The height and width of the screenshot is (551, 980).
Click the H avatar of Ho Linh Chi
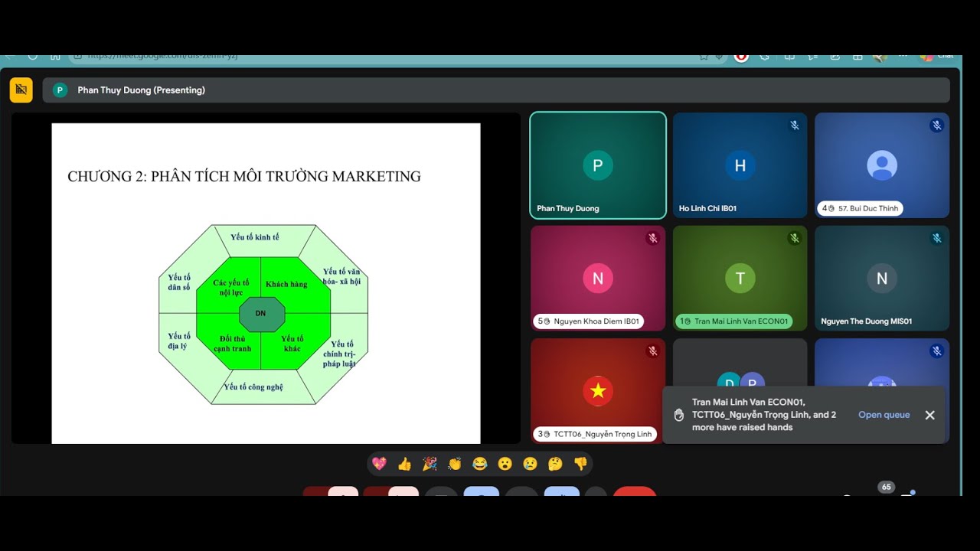(740, 165)
